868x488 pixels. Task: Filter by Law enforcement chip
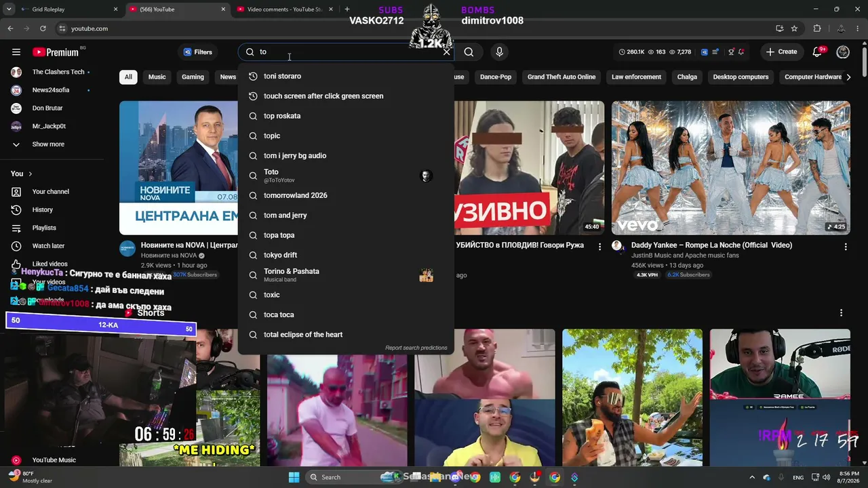636,77
